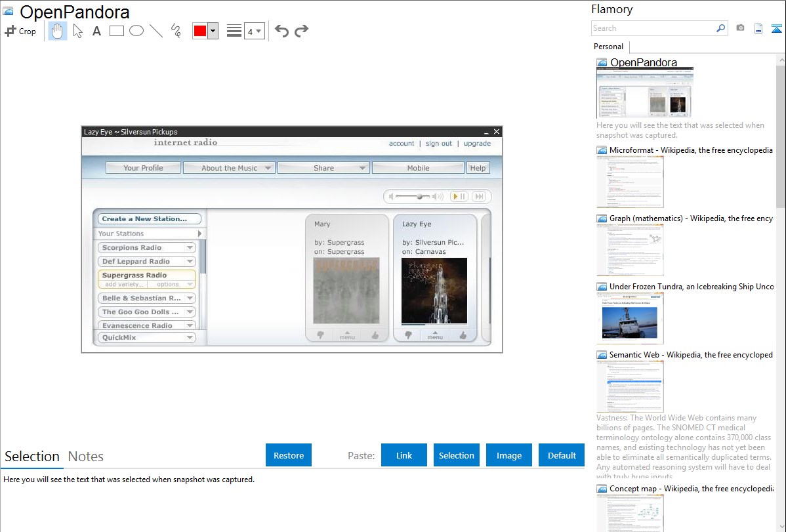Image resolution: width=786 pixels, height=532 pixels.
Task: Click Create a New Station
Action: [x=149, y=219]
